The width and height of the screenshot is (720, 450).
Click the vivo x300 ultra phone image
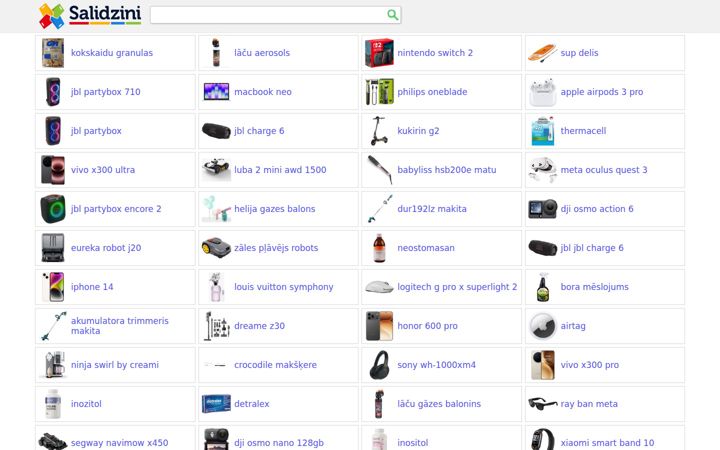[x=53, y=170]
